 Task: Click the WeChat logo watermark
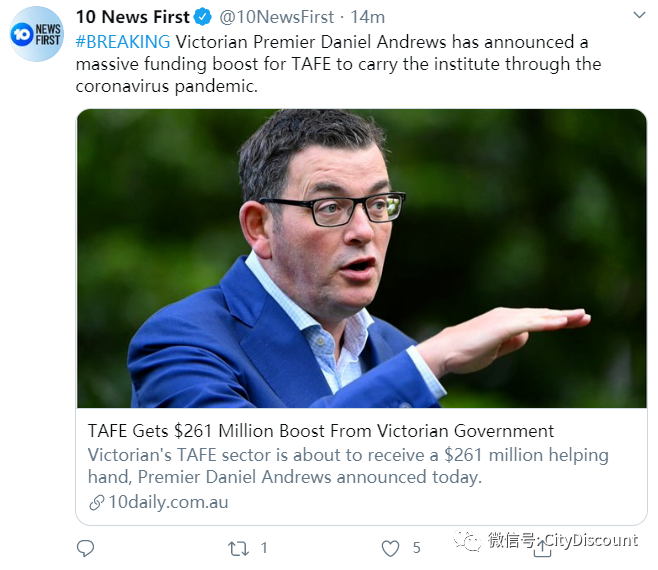[467, 540]
